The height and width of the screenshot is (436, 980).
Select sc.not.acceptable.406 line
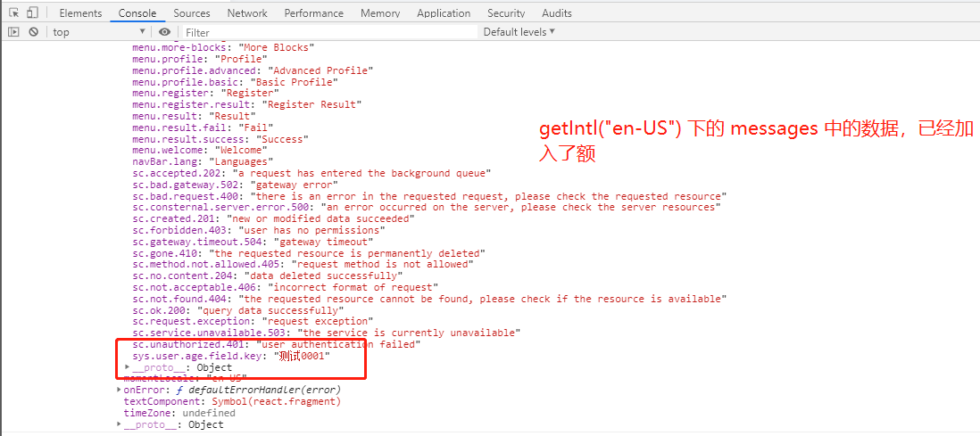click(285, 287)
